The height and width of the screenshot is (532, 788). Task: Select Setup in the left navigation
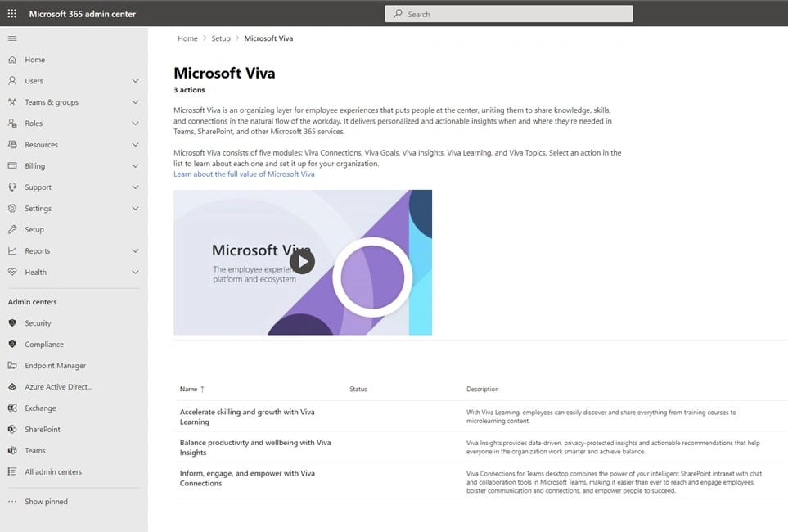click(34, 230)
